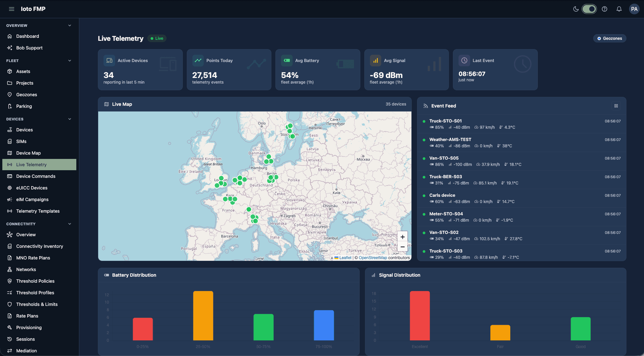Click the eIM Campaigns megaphone icon
The height and width of the screenshot is (356, 644).
point(10,199)
